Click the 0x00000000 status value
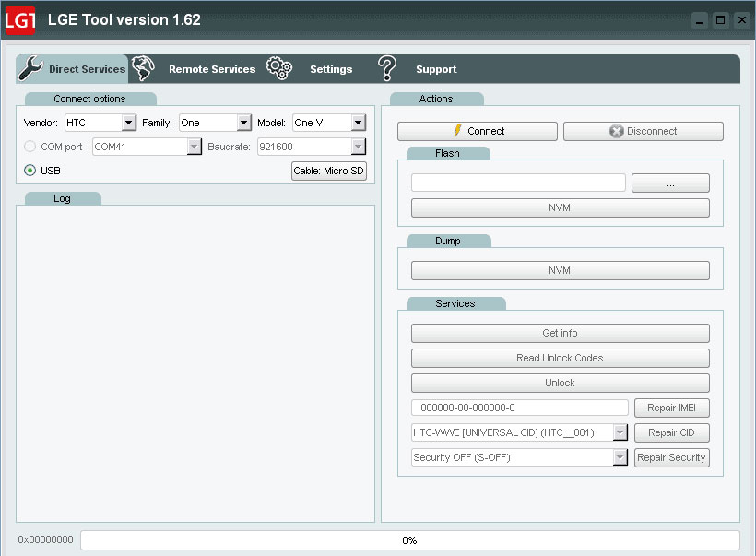The width and height of the screenshot is (756, 556). (x=46, y=539)
